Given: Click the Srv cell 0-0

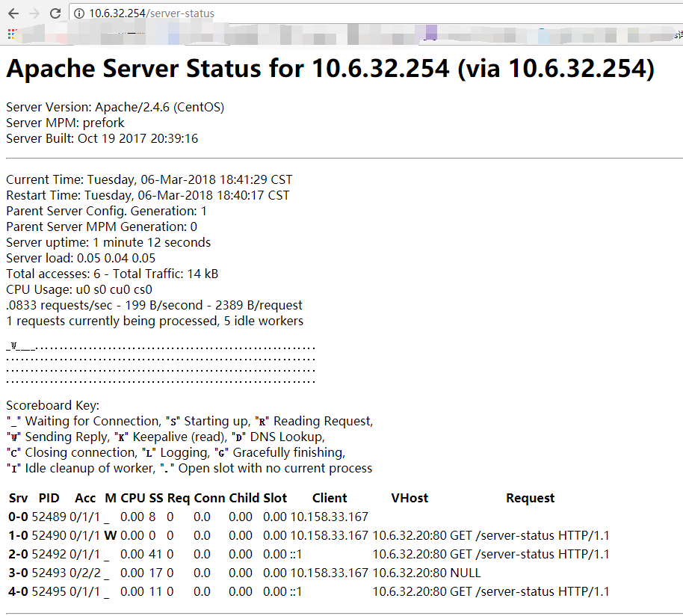Looking at the screenshot, I should (18, 517).
